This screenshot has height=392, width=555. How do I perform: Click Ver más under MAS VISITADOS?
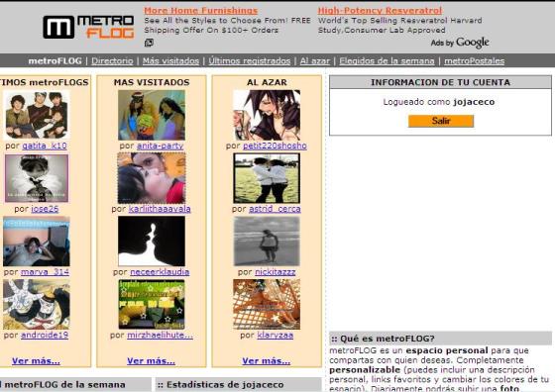[x=151, y=361]
